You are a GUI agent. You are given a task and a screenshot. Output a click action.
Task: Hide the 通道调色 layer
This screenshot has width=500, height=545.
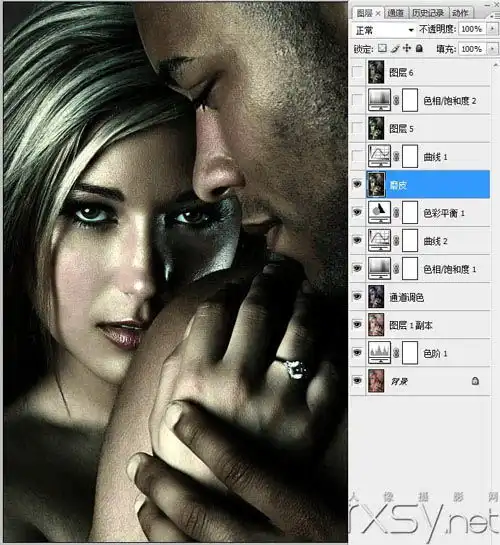pos(357,296)
